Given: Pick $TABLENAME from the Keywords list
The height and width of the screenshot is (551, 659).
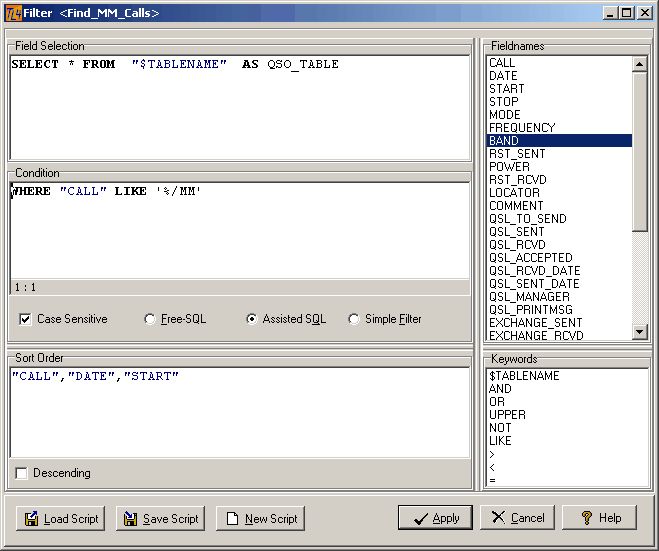Looking at the screenshot, I should tap(567, 376).
